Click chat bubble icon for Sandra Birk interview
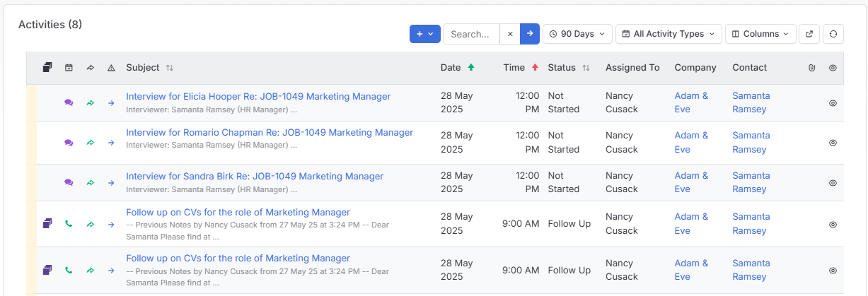Viewport: 868px width, 296px height. 69,182
